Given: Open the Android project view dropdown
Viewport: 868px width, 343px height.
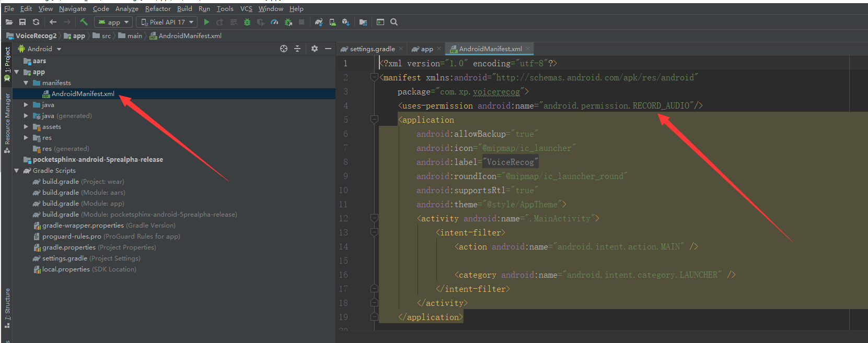Looking at the screenshot, I should tap(40, 49).
